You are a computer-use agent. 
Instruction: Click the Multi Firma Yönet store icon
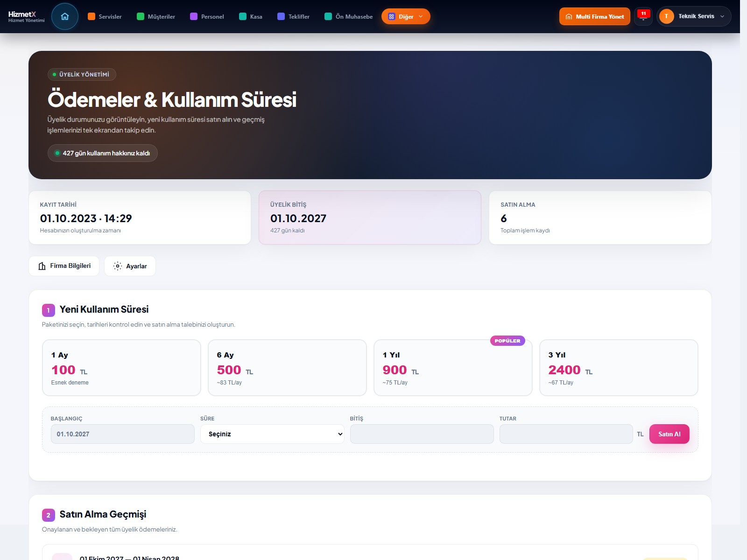(569, 16)
